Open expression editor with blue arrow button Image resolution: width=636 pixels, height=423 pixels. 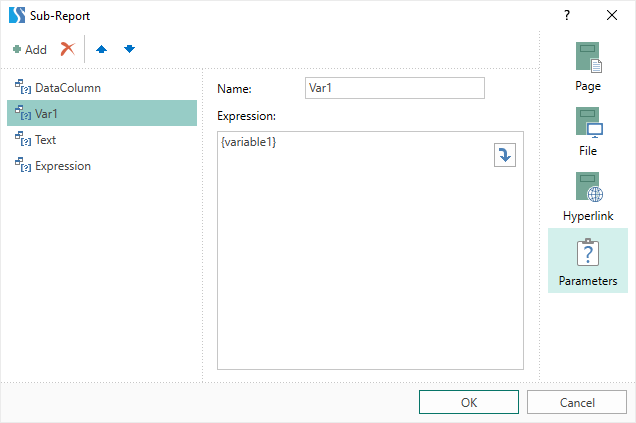(x=505, y=155)
